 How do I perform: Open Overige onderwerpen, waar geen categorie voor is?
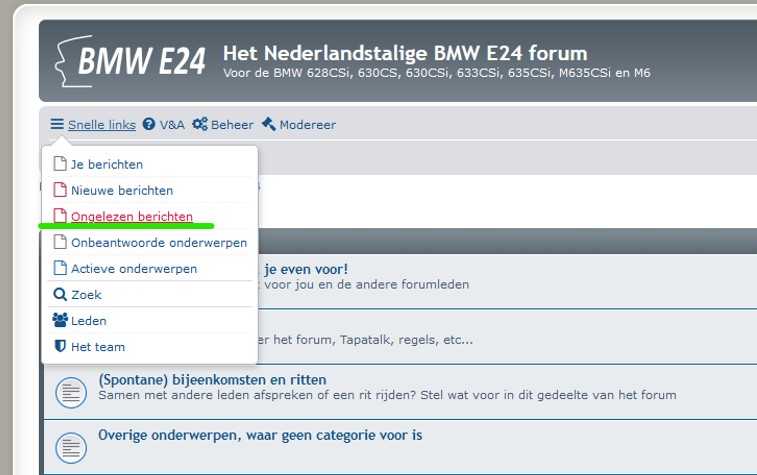tap(260, 435)
